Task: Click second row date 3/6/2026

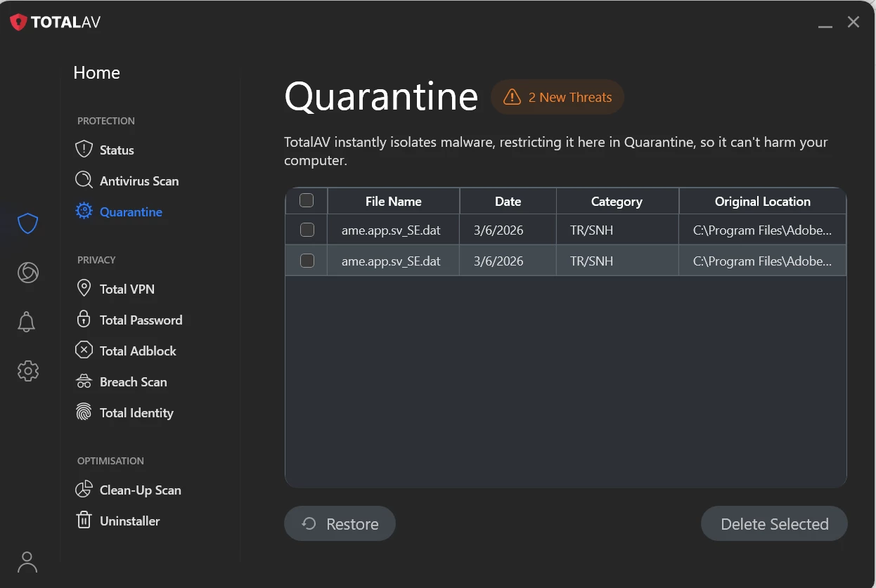Action: point(498,261)
